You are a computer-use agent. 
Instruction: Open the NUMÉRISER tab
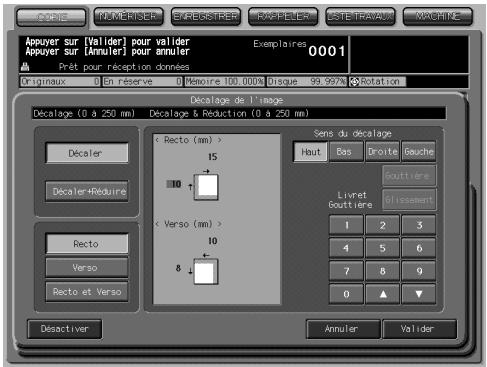pyautogui.click(x=128, y=16)
